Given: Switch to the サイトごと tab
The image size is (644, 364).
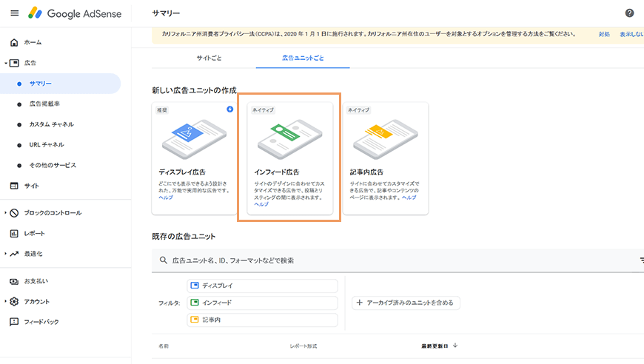Looking at the screenshot, I should pos(209,58).
